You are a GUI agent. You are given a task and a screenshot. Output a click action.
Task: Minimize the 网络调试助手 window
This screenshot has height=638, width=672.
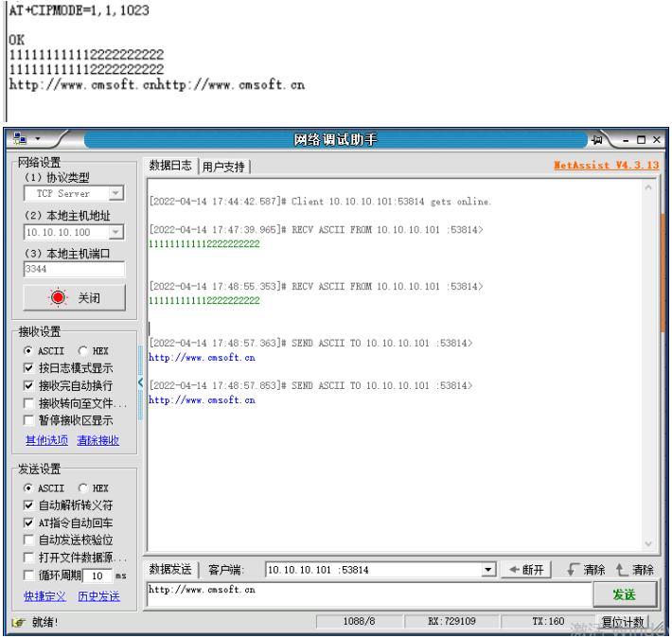pos(626,140)
